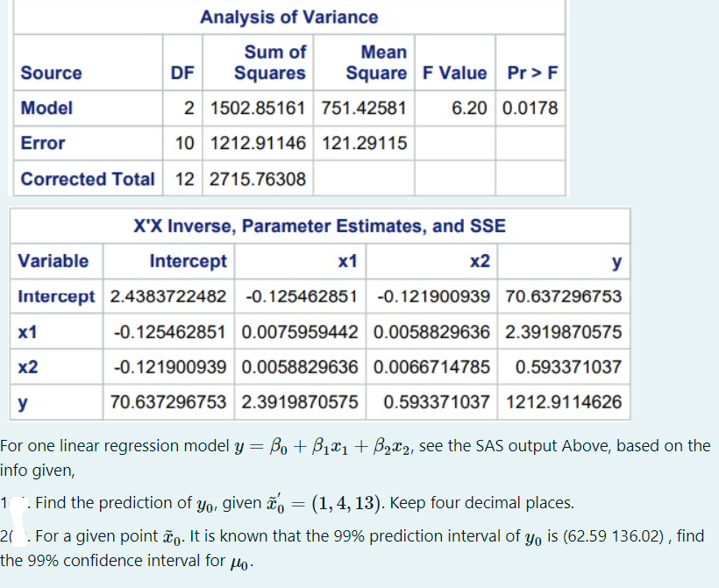This screenshot has height=588, width=719.
Task: Select Model sum of squares 1502.85161
Action: pyautogui.click(x=258, y=108)
